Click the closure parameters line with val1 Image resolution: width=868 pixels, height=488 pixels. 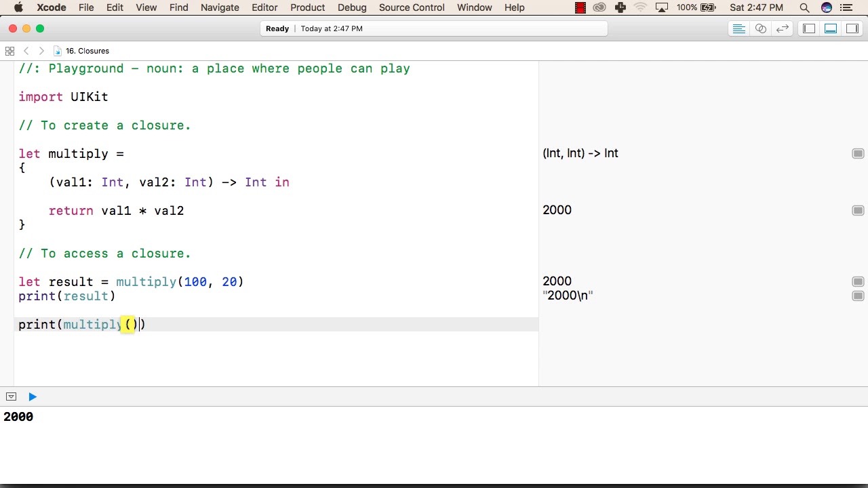point(169,182)
